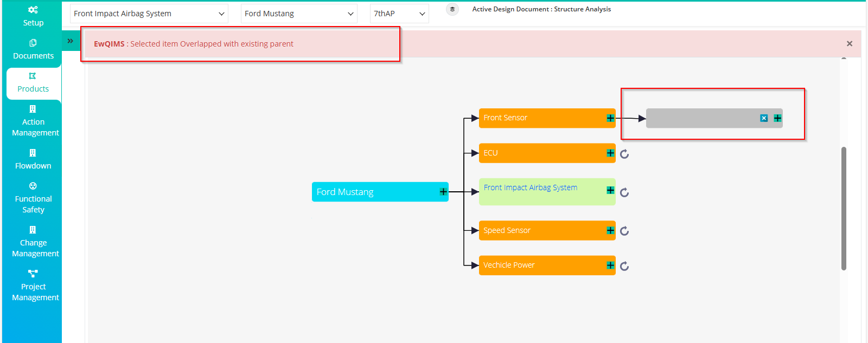Open the 7thAP dropdown
Screen dimensions: 868x343
point(399,14)
